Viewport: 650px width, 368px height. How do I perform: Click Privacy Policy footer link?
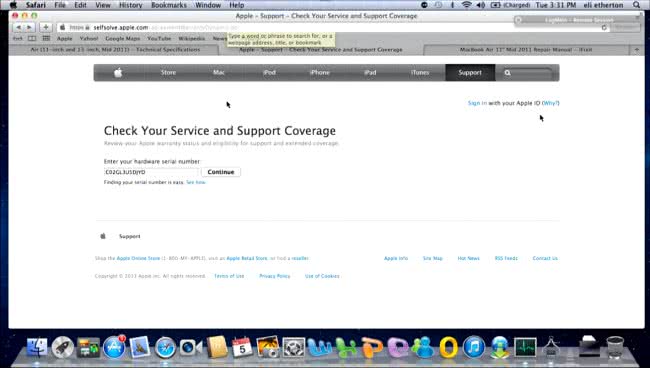click(x=274, y=276)
